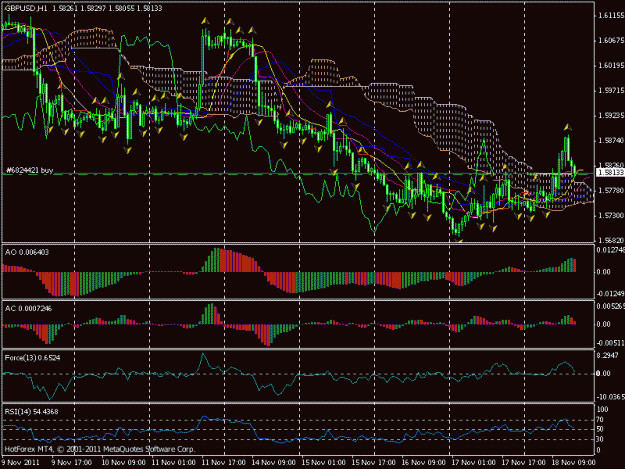This screenshot has height=469, width=625.
Task: Click the -0.00511 value on AC scale
Action: click(x=611, y=343)
